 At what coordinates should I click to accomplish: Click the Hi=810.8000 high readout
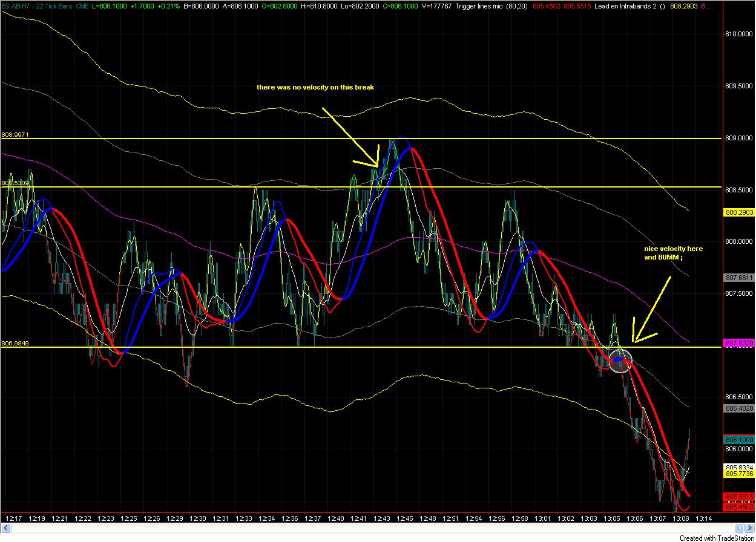click(x=320, y=5)
